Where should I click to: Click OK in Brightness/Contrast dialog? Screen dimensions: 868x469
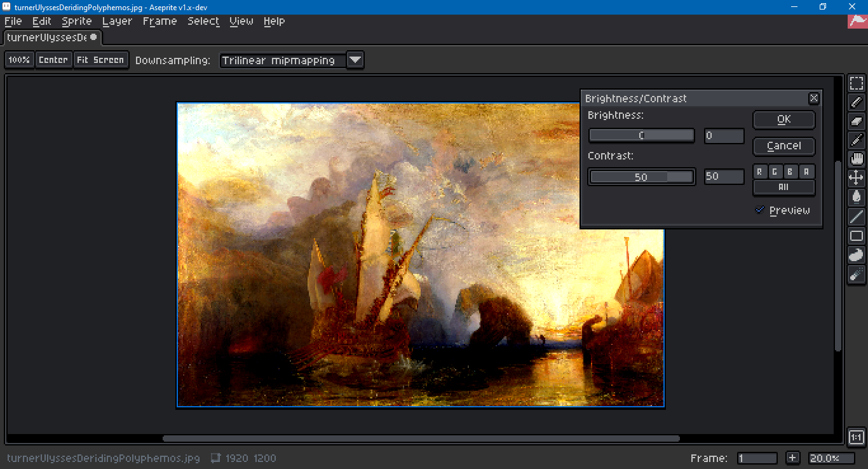point(784,119)
